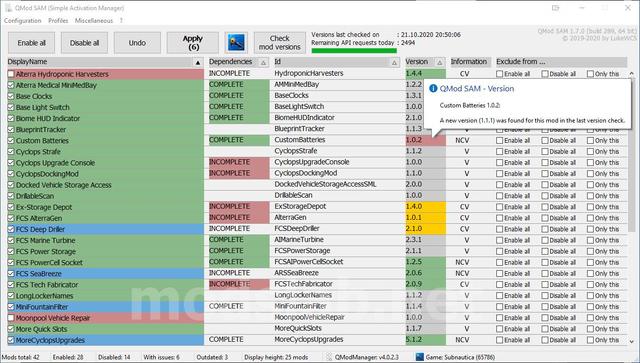
Task: Click the QMod SAM title bar icon
Action: point(8,8)
